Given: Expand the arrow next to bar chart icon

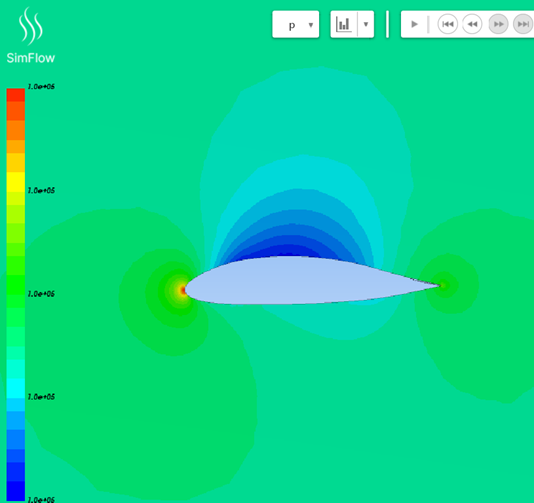Looking at the screenshot, I should 366,24.
